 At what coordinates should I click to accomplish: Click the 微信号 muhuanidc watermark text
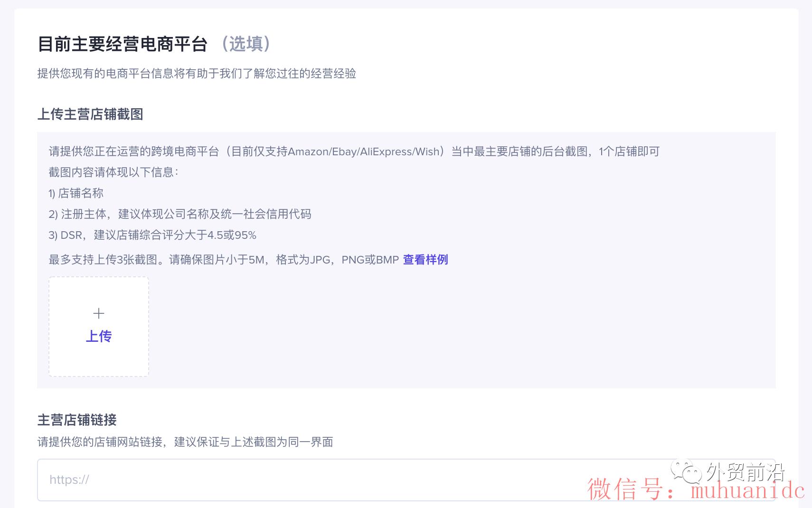[696, 489]
